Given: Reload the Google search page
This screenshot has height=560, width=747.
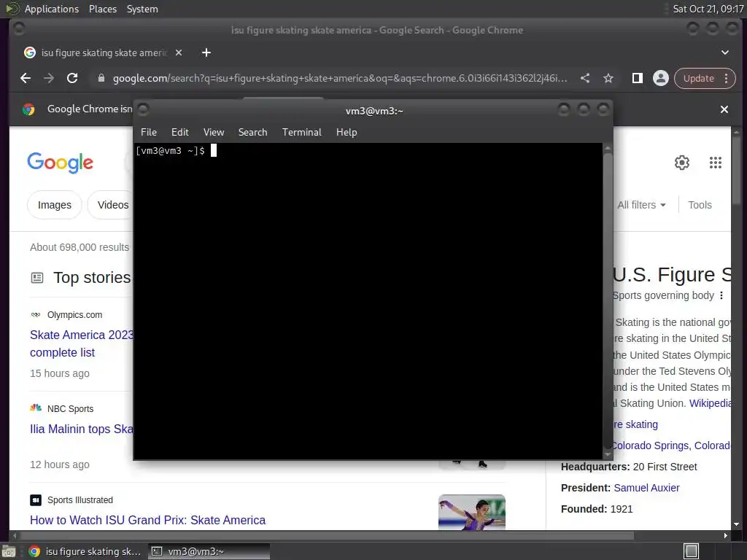Looking at the screenshot, I should click(72, 78).
